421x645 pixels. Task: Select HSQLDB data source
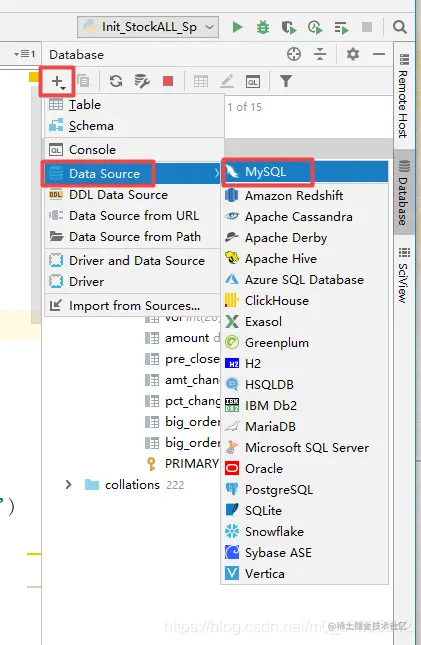(305, 385)
